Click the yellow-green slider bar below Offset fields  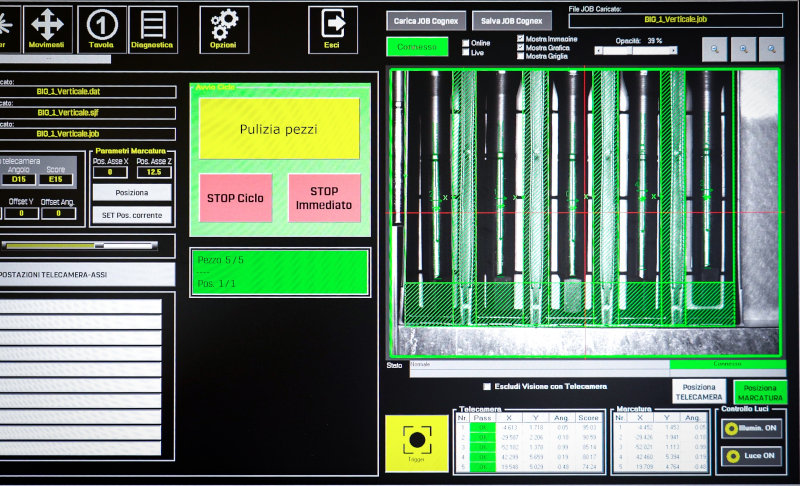pos(79,246)
